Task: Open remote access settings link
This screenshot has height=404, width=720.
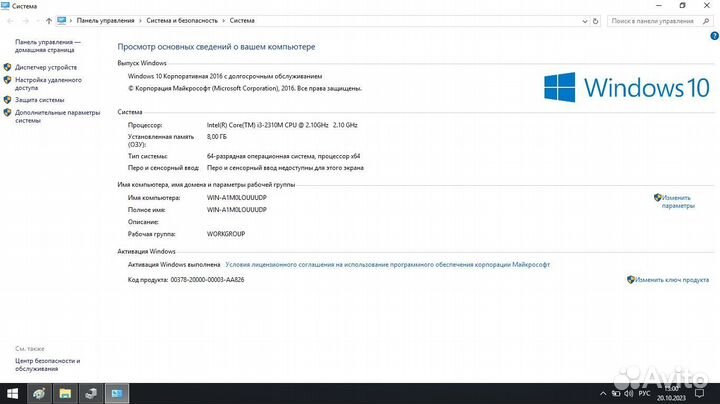Action: [x=48, y=84]
